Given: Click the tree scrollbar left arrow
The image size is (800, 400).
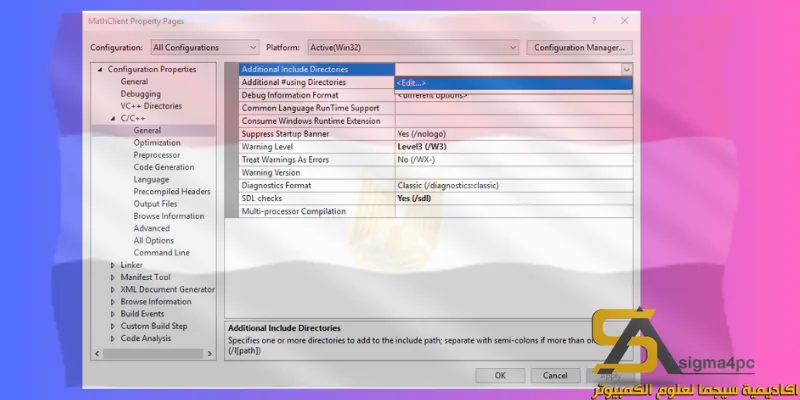Looking at the screenshot, I should (x=96, y=354).
